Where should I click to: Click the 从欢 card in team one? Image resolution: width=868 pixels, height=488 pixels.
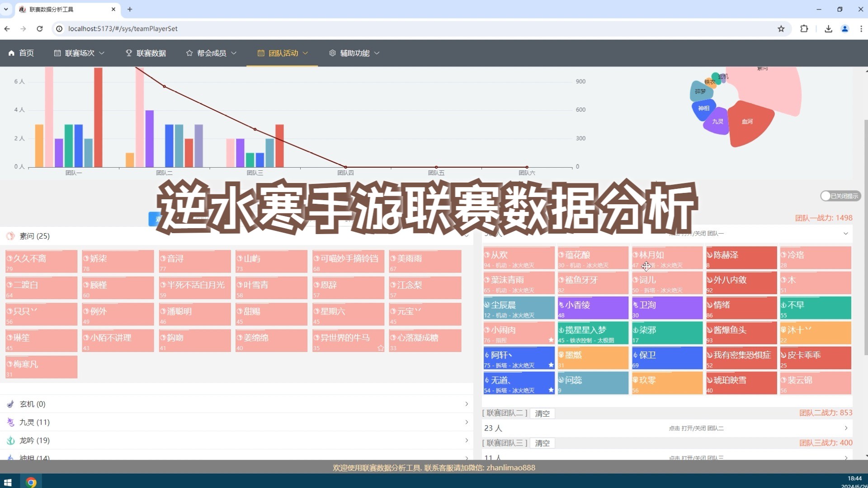click(x=519, y=258)
